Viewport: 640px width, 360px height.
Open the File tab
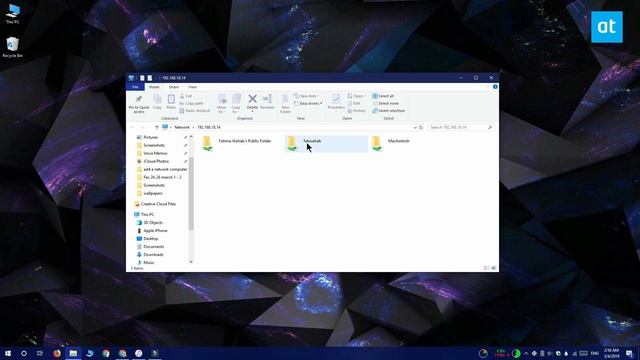(x=135, y=87)
